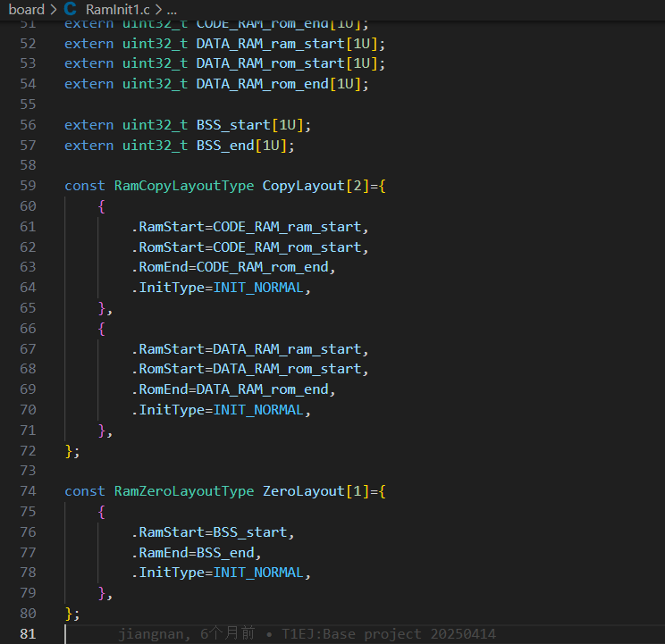Screen dimensions: 665x644
Task: Click line number 81 in the gutter
Action: point(27,633)
